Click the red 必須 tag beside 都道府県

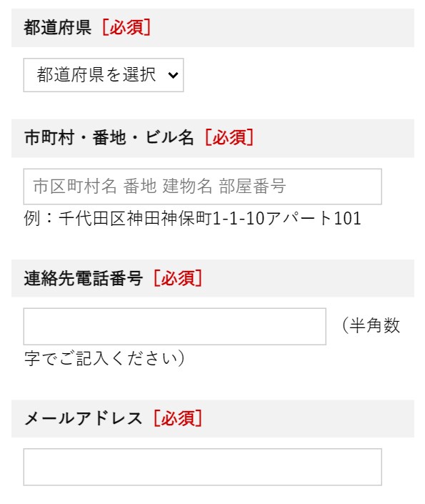(126, 27)
